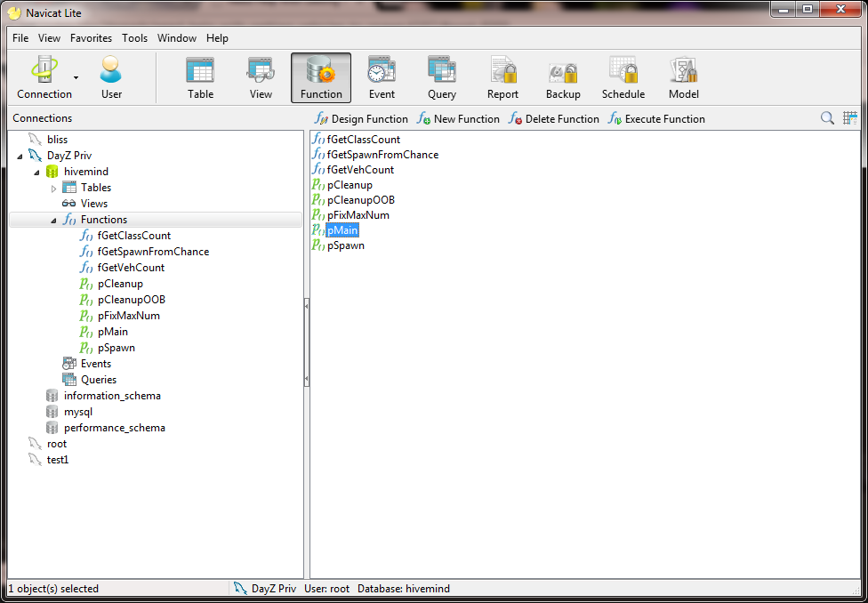868x603 pixels.
Task: Open the Connection dropdown arrow
Action: point(76,78)
